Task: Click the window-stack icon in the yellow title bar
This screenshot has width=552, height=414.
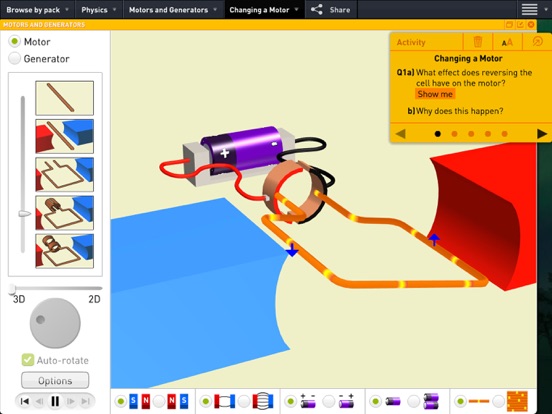Action: pos(509,24)
